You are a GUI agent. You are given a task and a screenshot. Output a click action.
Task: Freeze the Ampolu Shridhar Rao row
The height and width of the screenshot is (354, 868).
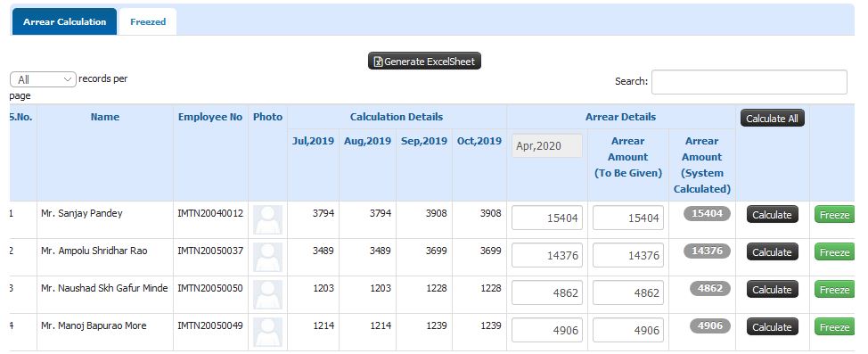click(834, 251)
